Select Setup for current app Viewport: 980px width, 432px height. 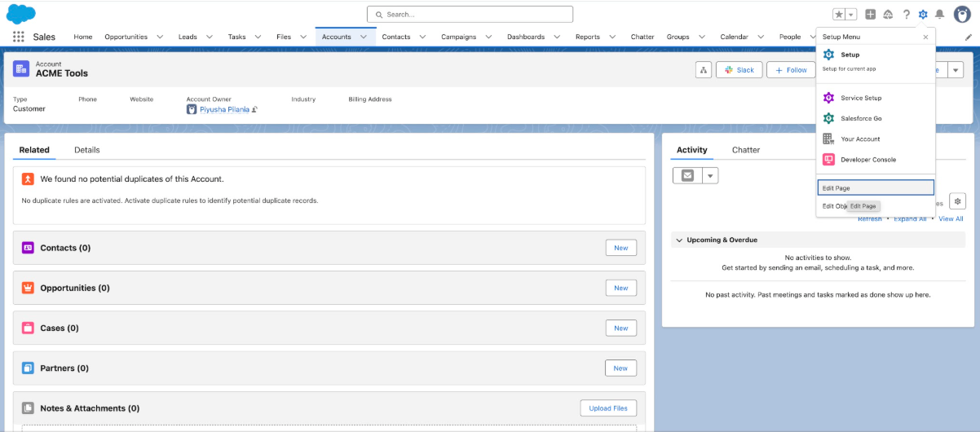[876, 60]
